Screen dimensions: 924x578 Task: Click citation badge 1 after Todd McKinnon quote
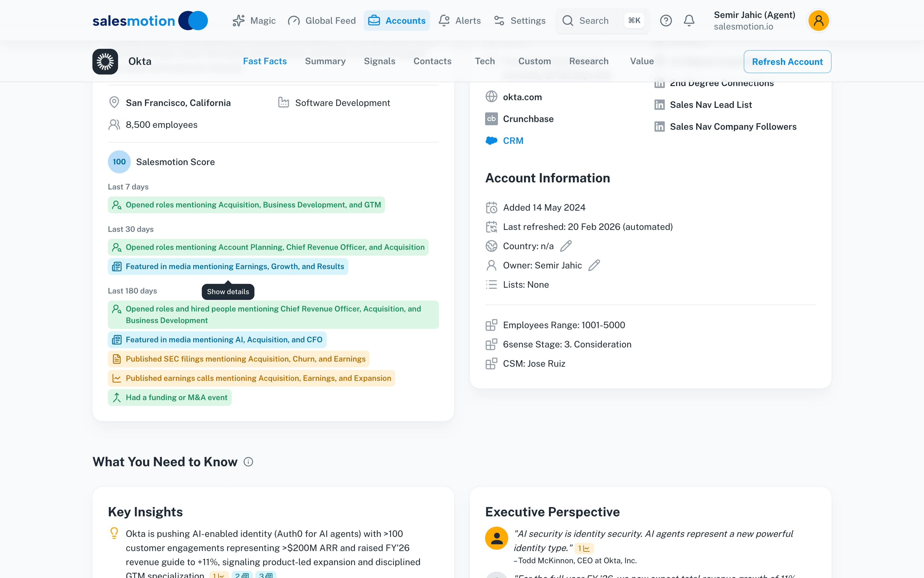584,548
